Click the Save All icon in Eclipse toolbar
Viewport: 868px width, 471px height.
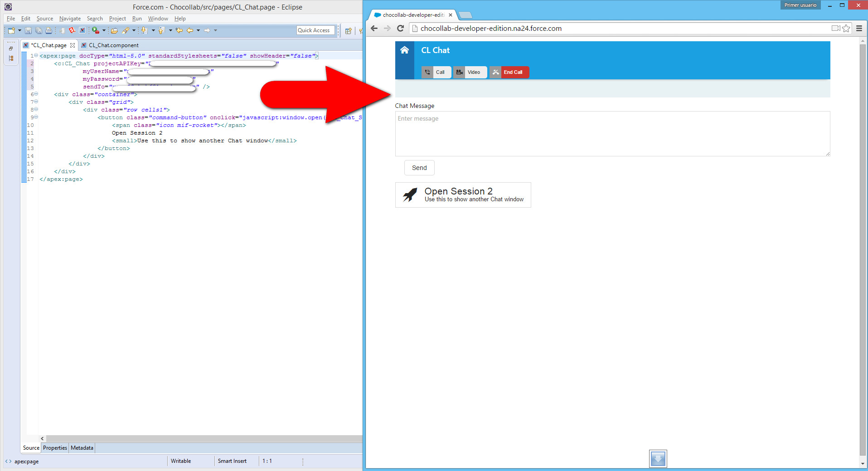pyautogui.click(x=39, y=30)
